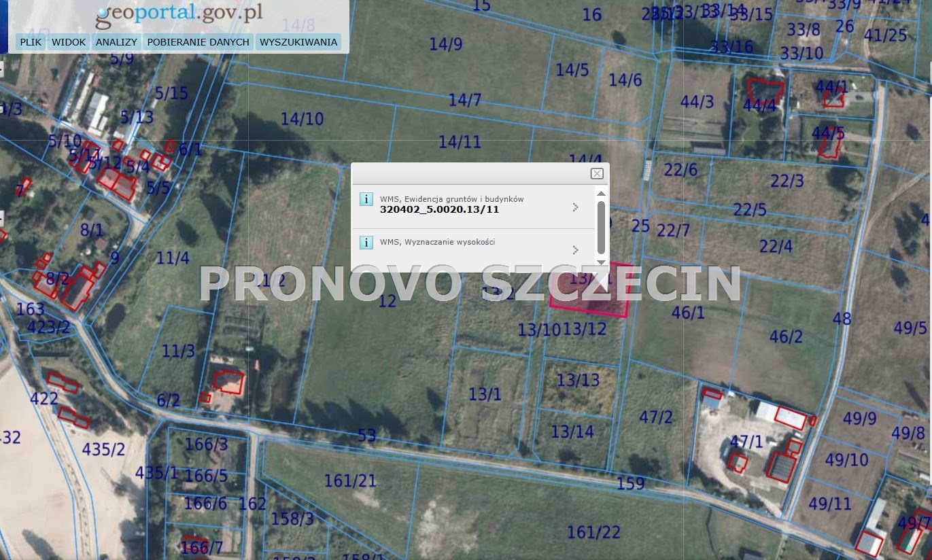This screenshot has height=560, width=932.
Task: Open the PLIK menu
Action: click(31, 42)
